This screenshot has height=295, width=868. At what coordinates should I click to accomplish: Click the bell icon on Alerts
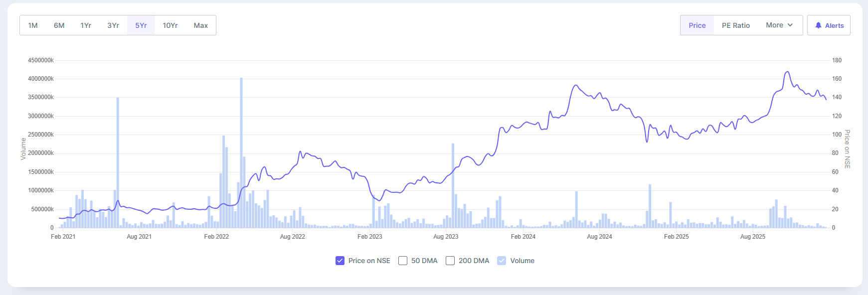point(818,25)
